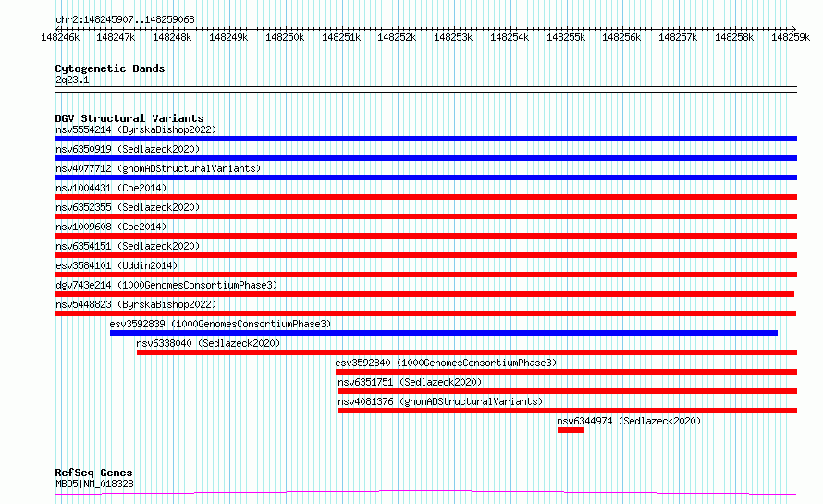Click the 148250k ruler tick label
823x504 pixels.
tap(285, 37)
